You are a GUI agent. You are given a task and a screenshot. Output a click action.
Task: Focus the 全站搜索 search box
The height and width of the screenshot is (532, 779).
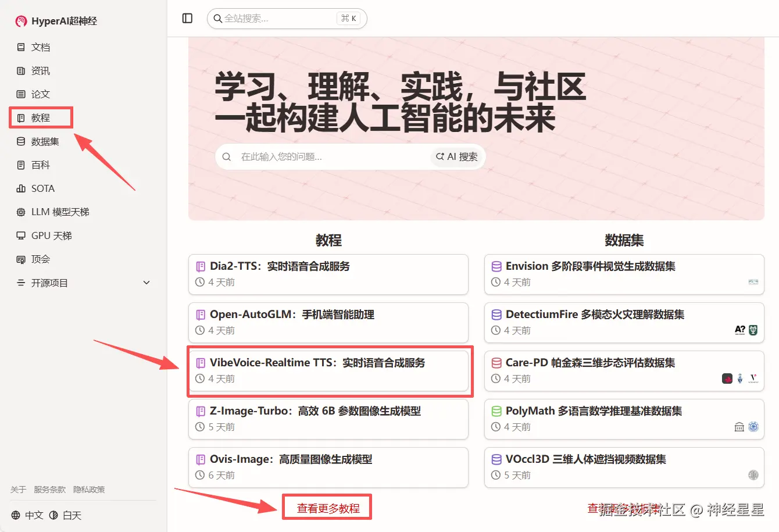coord(287,19)
